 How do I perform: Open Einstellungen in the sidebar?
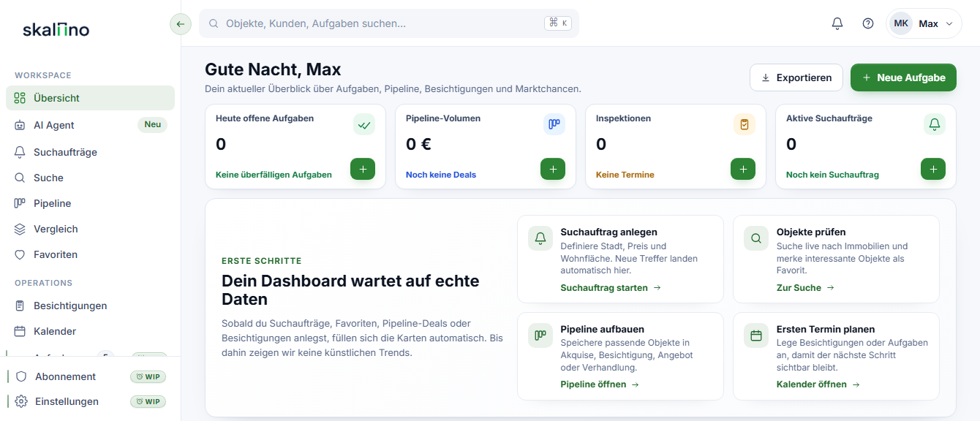coord(90,401)
